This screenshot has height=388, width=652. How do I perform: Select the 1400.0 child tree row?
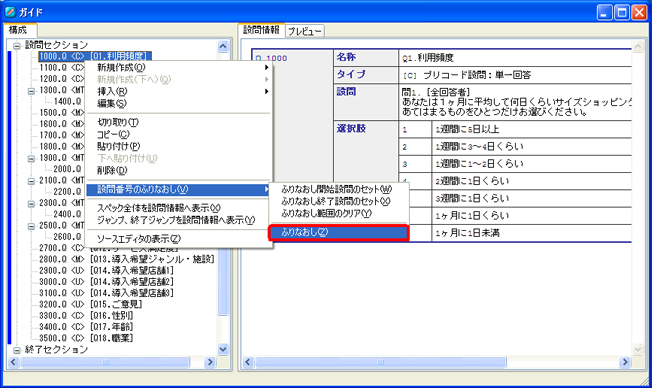click(67, 101)
